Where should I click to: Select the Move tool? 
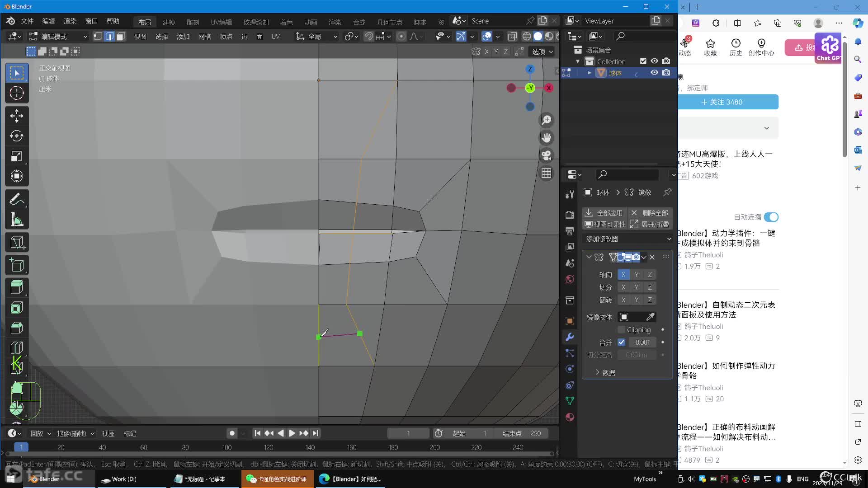pos(17,116)
